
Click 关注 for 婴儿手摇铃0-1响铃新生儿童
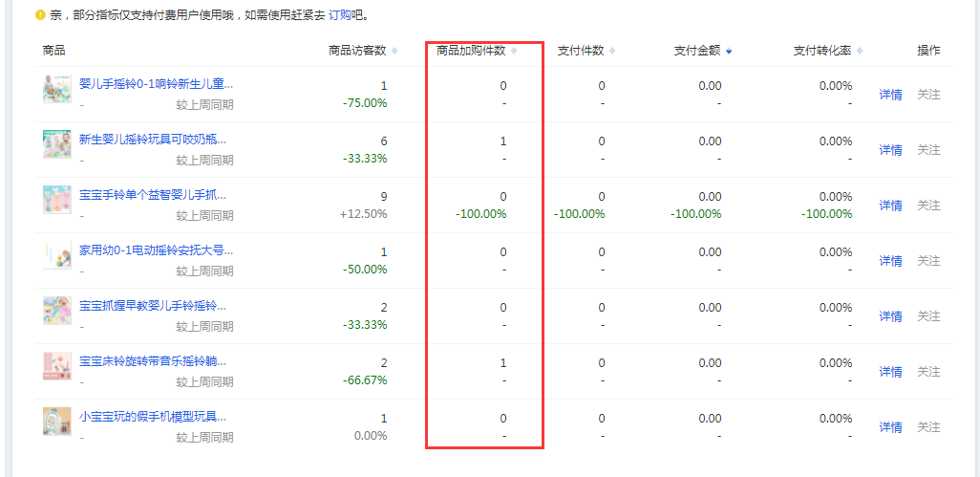928,95
